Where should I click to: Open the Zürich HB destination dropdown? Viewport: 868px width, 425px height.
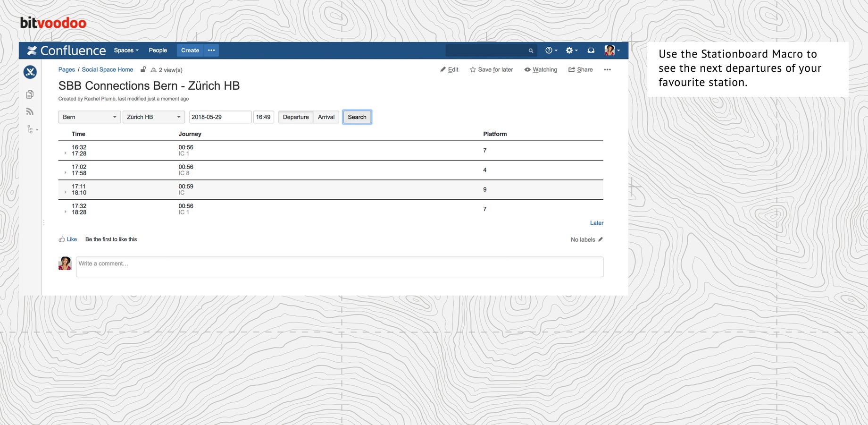[x=154, y=117]
